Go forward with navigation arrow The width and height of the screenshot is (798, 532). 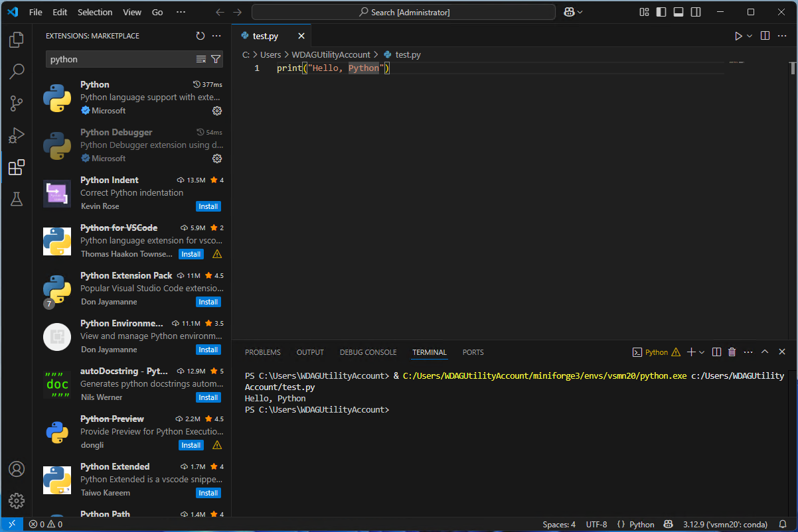[238, 12]
